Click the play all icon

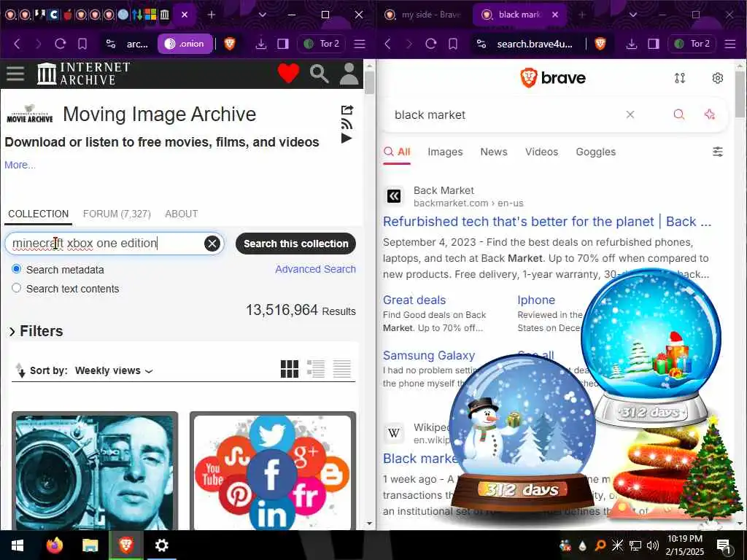tap(347, 138)
